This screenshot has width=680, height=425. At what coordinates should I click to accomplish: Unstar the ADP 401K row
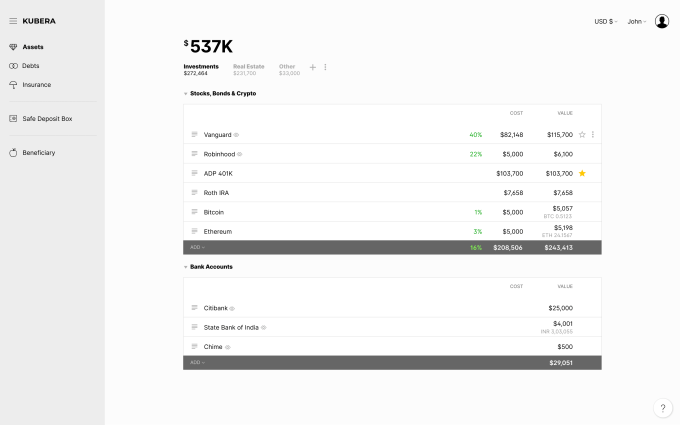coord(582,173)
